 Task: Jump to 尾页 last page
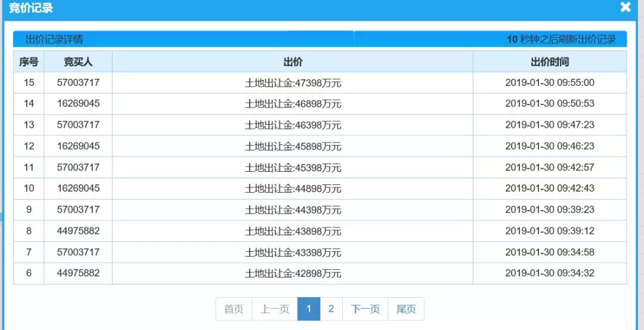[406, 309]
